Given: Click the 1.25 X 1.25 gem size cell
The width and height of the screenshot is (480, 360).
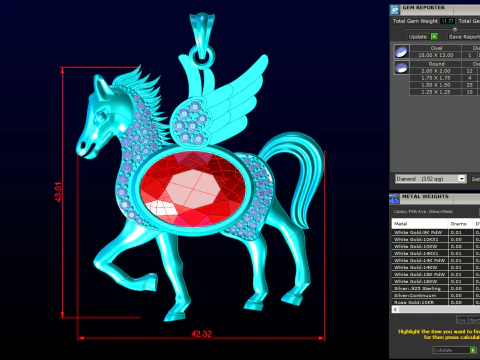Looking at the screenshot, I should [436, 92].
